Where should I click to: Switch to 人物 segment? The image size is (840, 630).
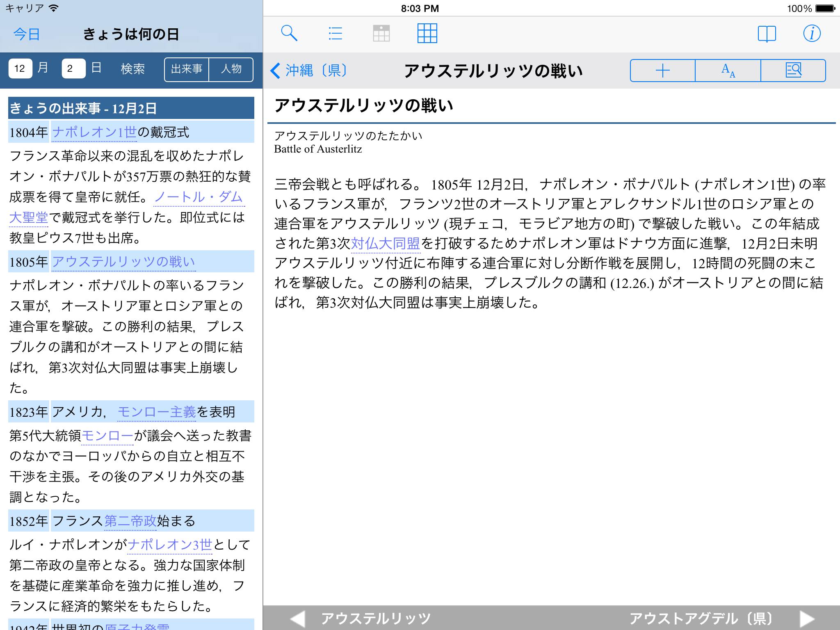click(231, 69)
